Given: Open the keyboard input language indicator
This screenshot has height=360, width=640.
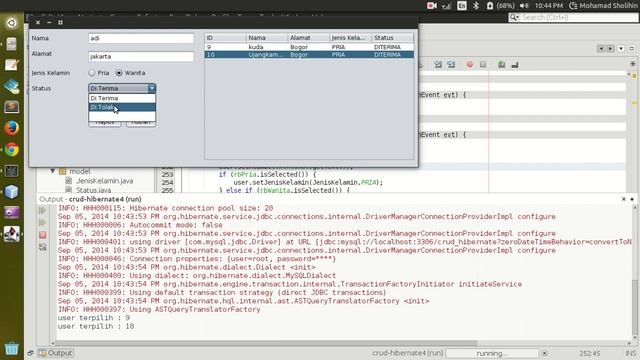Looking at the screenshot, I should (x=462, y=6).
